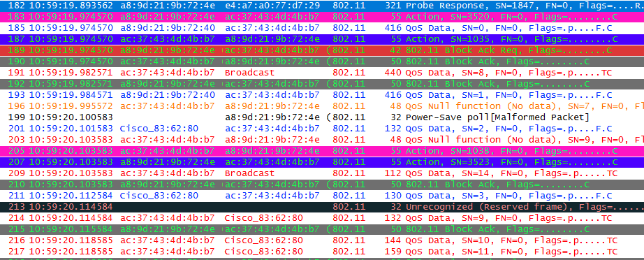This screenshot has width=644, height=260.
Task: Select packet 193 QoS Data SN=1 row
Action: pos(322,95)
